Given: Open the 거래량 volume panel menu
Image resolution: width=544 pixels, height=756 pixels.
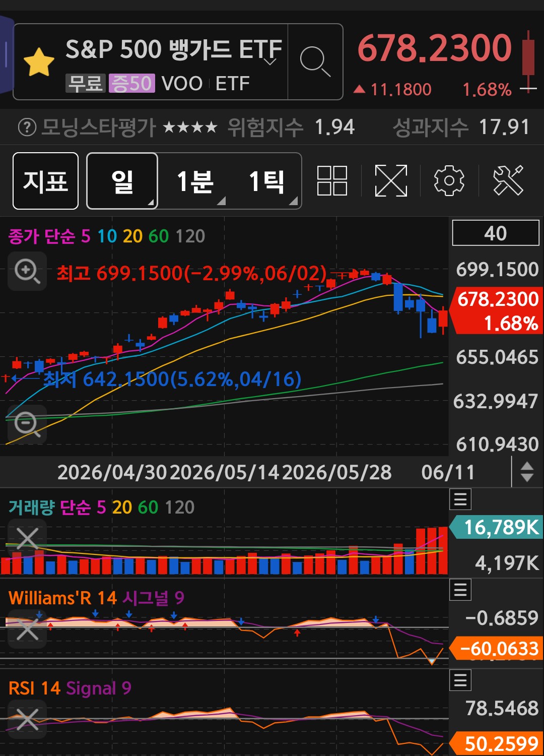Looking at the screenshot, I should click(460, 499).
